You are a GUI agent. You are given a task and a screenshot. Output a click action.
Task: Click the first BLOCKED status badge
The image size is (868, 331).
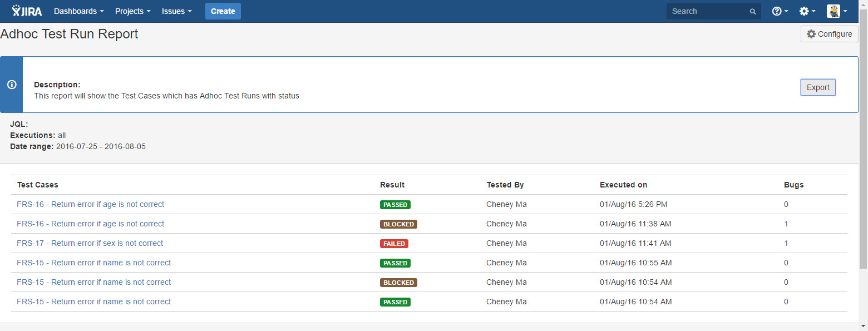(398, 224)
